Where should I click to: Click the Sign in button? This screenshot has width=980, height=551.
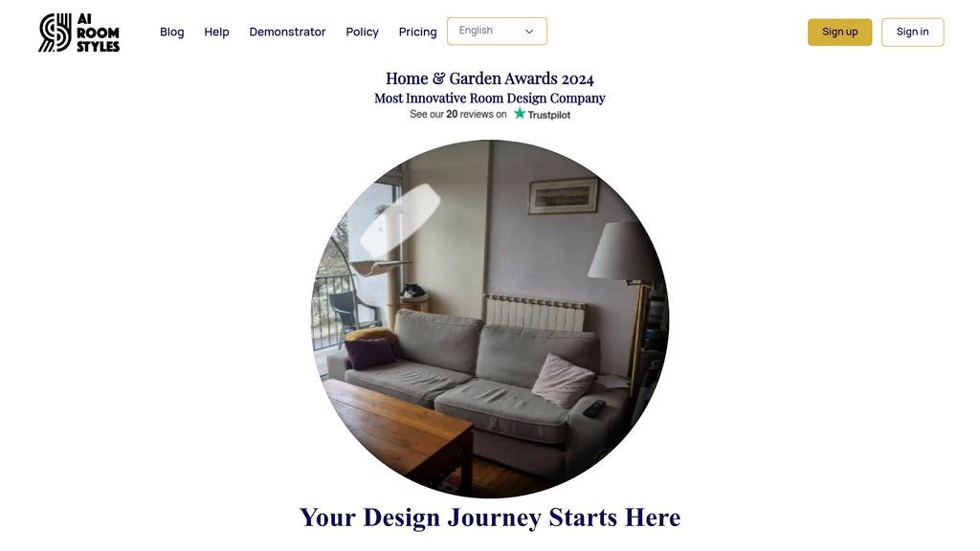(912, 32)
